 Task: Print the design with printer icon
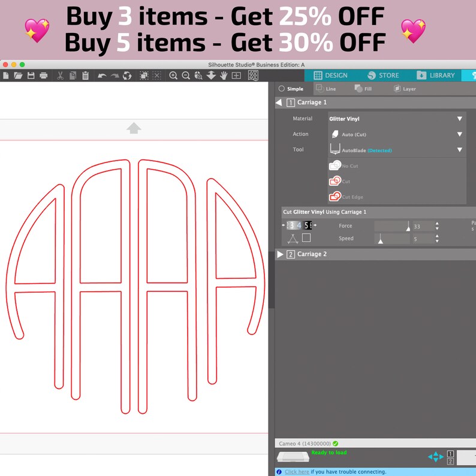coord(44,76)
